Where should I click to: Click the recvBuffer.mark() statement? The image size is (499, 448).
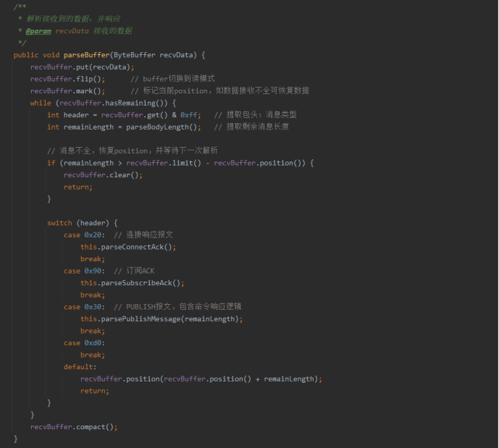point(67,91)
